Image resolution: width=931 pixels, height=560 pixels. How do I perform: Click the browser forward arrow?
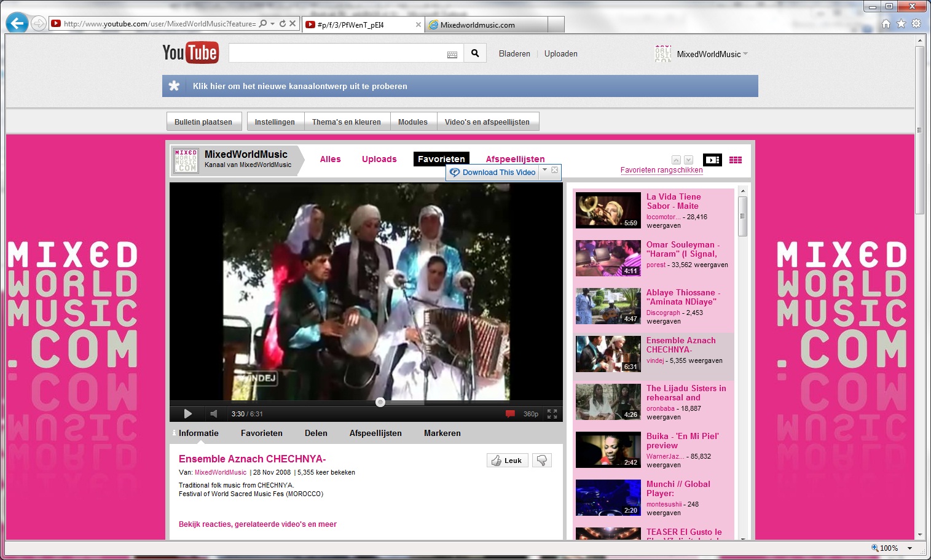click(39, 24)
